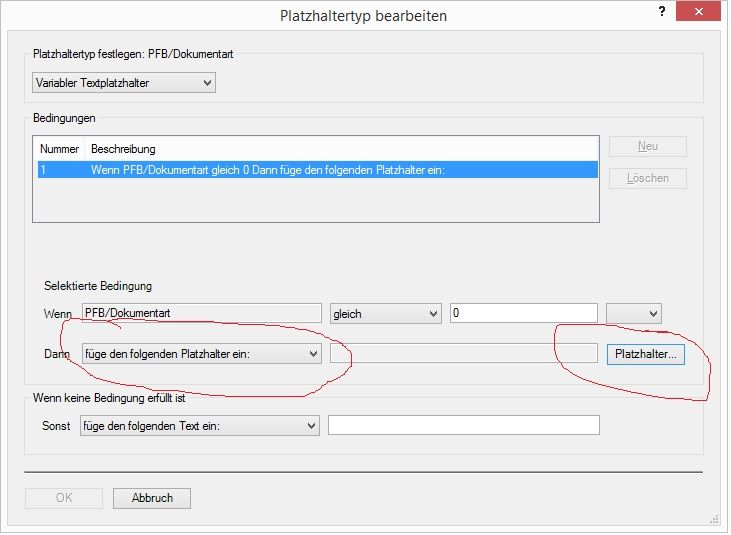Viewport: 731px width, 535px height.
Task: Open the Dann action dropdown
Action: pos(201,354)
